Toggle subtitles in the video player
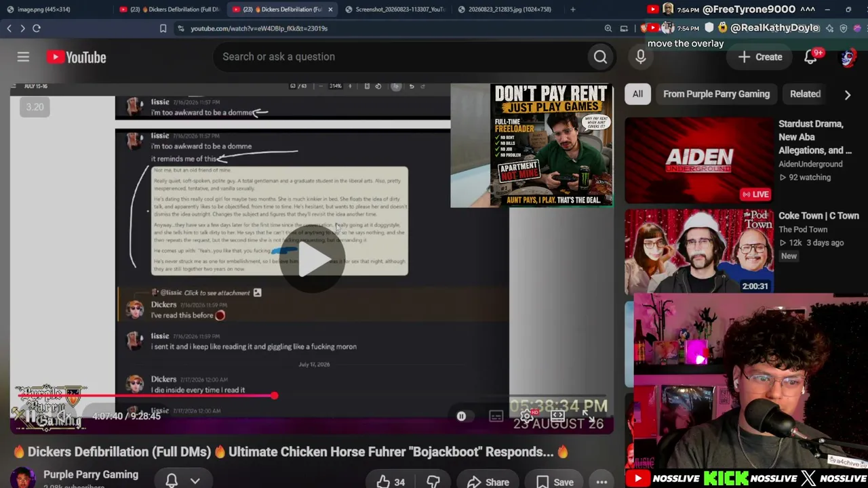868x488 pixels. click(x=496, y=416)
